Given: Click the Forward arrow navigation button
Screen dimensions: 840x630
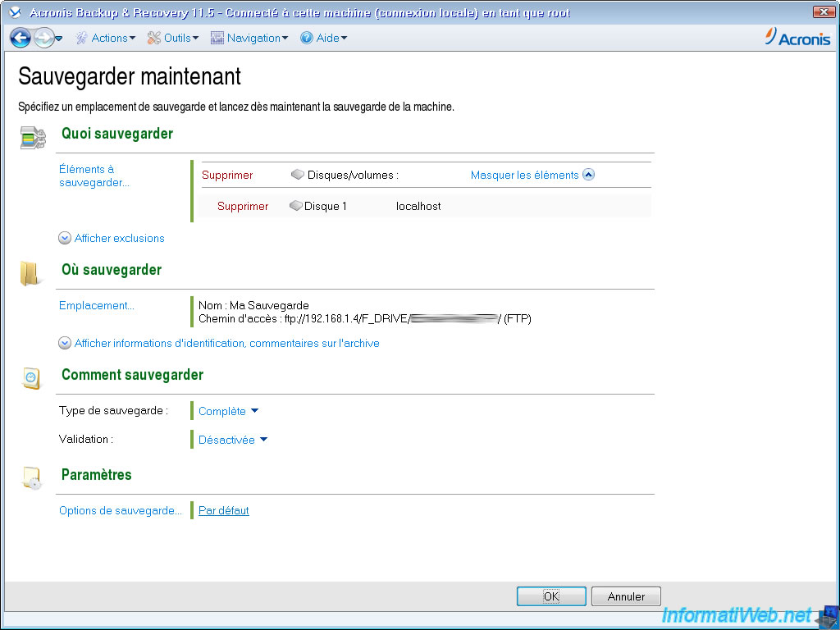Looking at the screenshot, I should pyautogui.click(x=43, y=38).
